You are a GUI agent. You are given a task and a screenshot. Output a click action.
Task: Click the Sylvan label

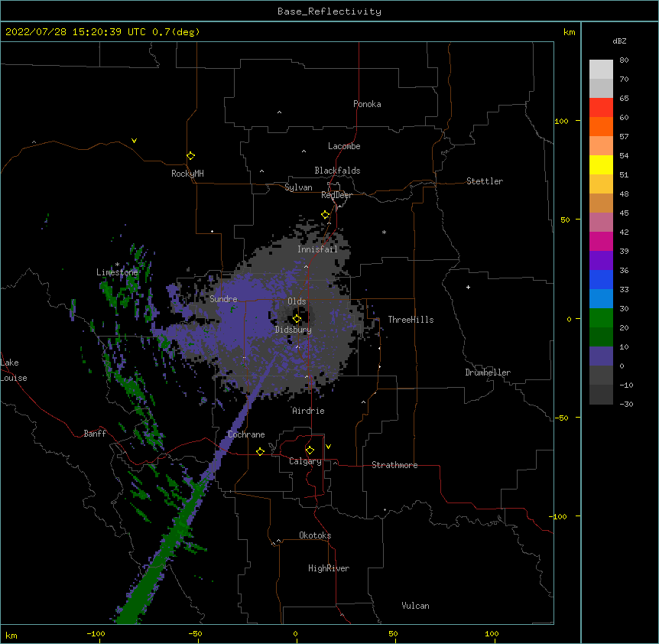[x=298, y=187]
